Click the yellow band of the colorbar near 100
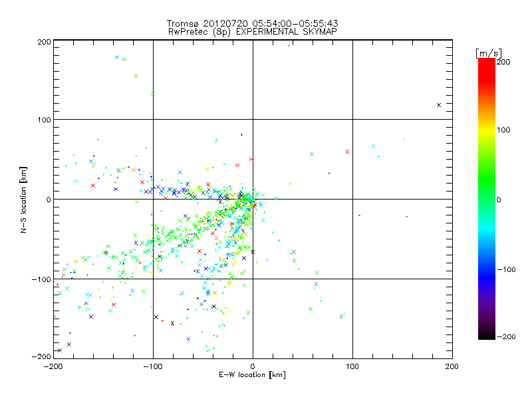The image size is (532, 399). [x=487, y=130]
